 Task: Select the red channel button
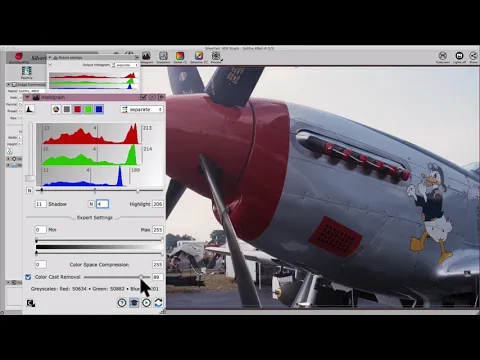point(77,109)
